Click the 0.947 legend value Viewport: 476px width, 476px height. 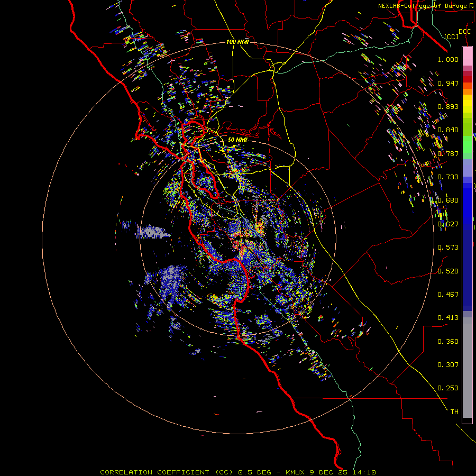[x=448, y=83]
